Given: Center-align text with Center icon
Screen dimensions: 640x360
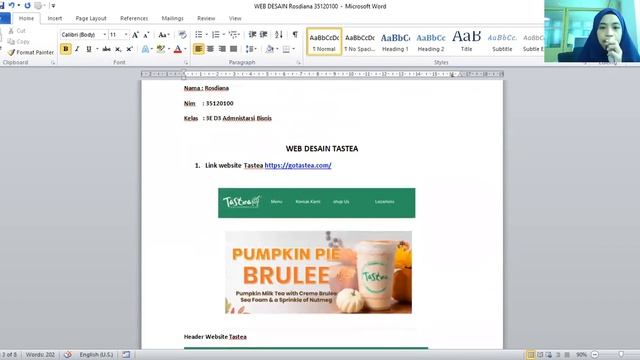Looking at the screenshot, I should pos(210,49).
